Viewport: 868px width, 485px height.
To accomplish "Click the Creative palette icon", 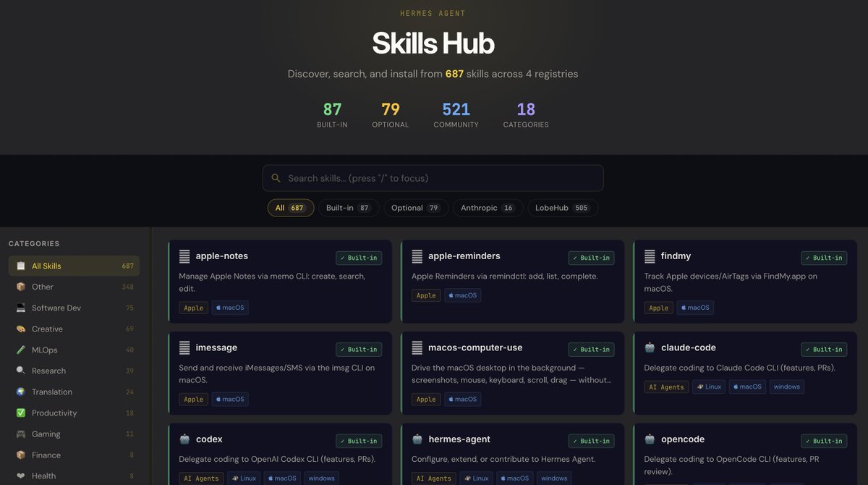I will pyautogui.click(x=21, y=329).
